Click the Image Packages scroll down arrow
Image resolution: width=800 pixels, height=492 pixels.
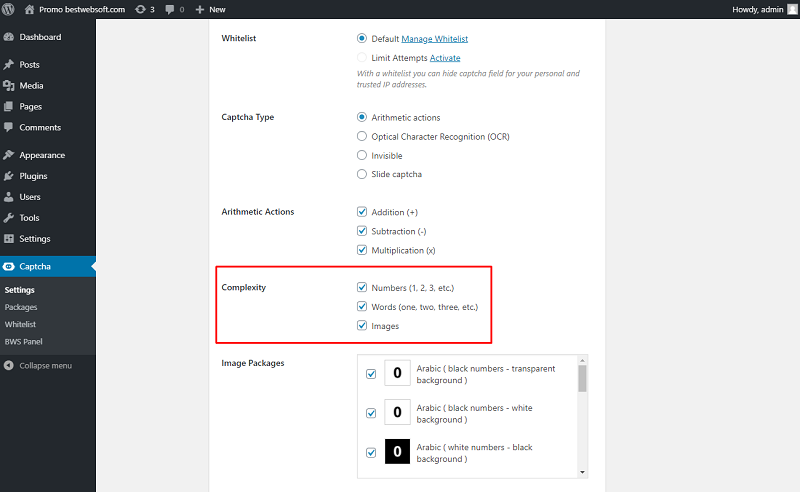point(582,473)
